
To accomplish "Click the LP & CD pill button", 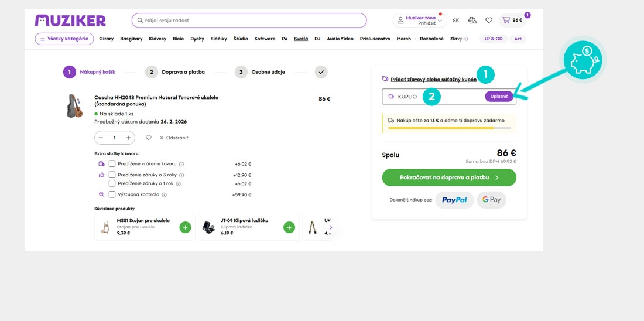I will pos(494,39).
